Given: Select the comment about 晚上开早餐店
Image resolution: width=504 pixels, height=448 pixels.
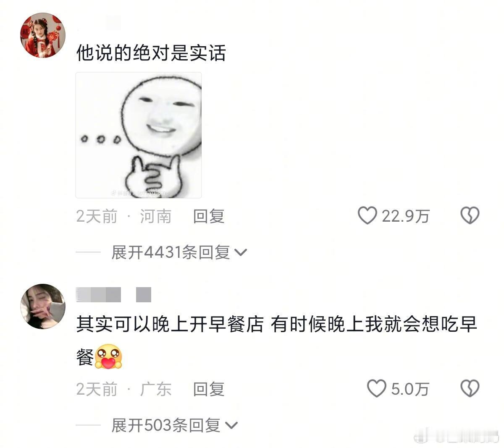Looking at the screenshot, I should (x=276, y=340).
